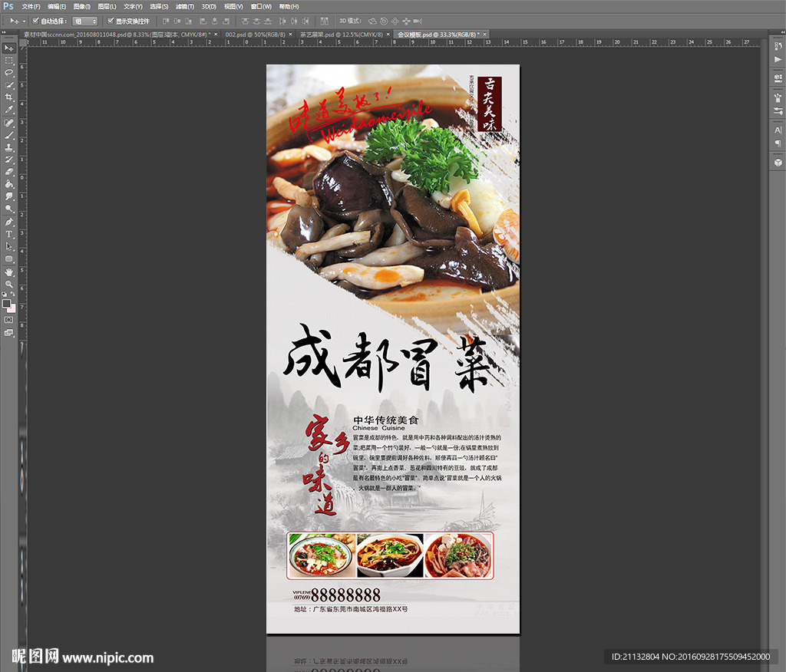Open the 3D panel cube icon
The width and height of the screenshot is (786, 672).
[x=778, y=163]
